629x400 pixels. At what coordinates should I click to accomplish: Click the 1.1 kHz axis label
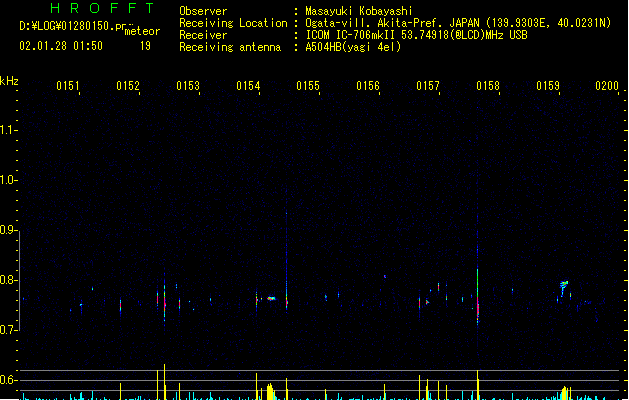click(8, 130)
